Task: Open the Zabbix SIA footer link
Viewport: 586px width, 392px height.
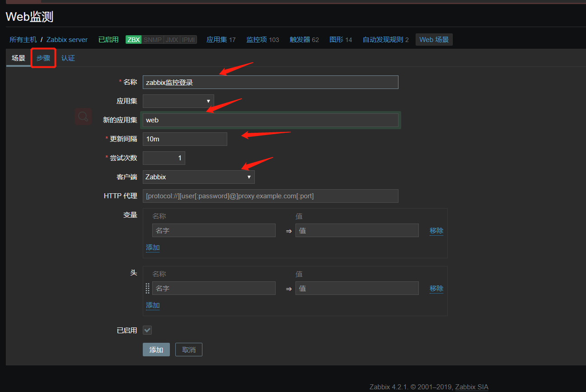Action: tap(471, 387)
